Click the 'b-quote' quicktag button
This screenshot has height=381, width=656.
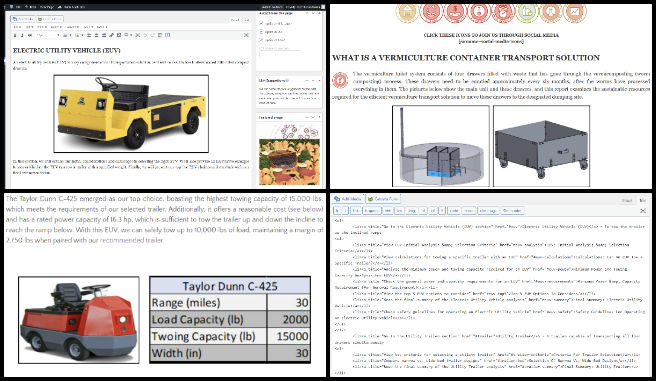(373, 211)
